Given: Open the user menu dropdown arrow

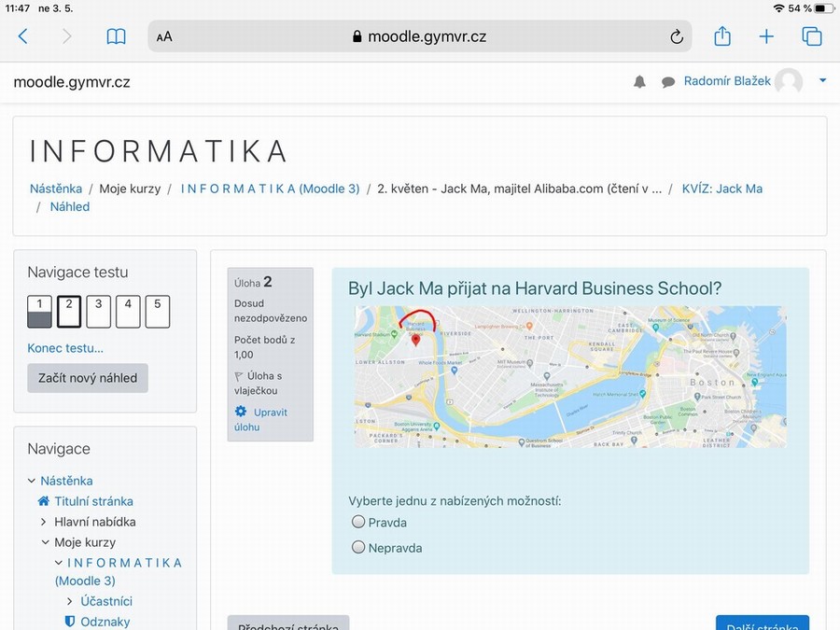Looking at the screenshot, I should coord(823,81).
